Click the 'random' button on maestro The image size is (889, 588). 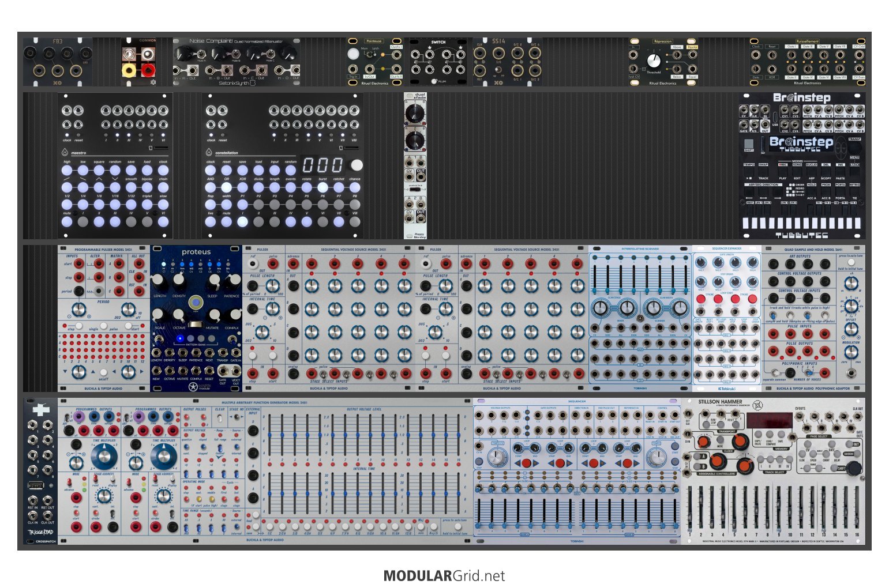tap(115, 170)
